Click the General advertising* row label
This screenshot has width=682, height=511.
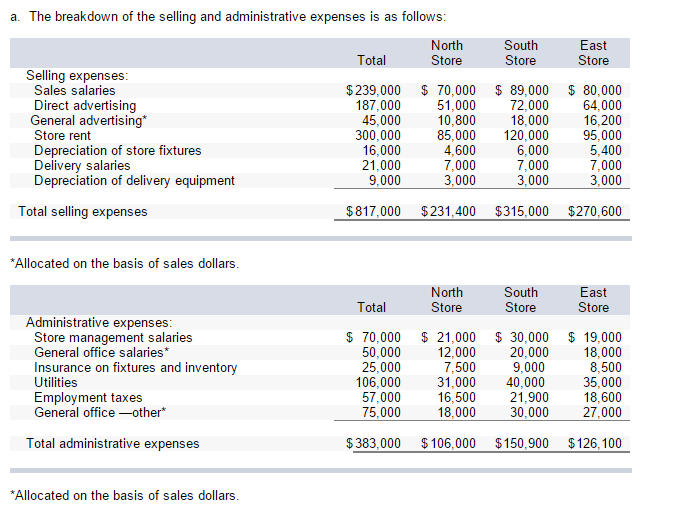click(89, 120)
